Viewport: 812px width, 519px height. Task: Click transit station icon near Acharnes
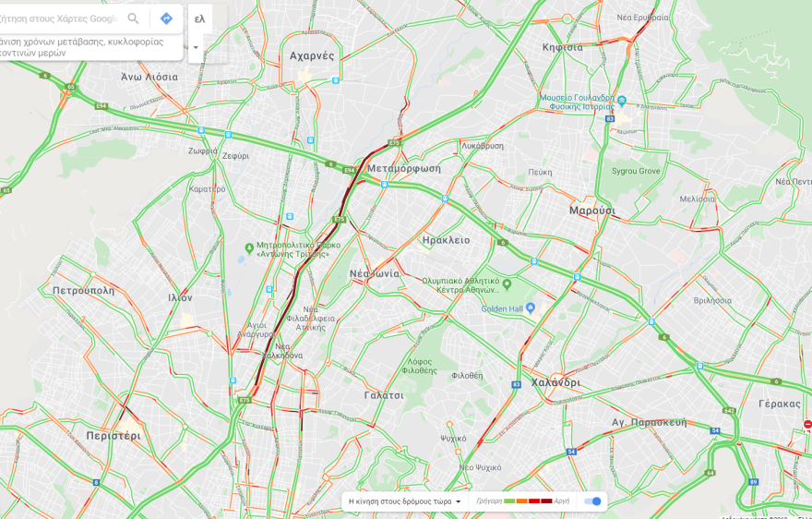(x=336, y=80)
